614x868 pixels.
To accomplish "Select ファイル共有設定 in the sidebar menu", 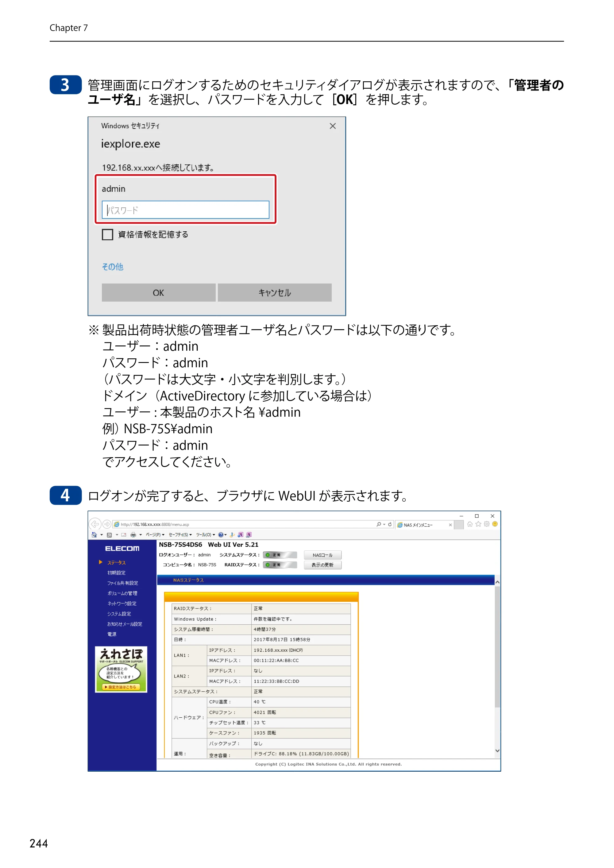I will click(122, 583).
